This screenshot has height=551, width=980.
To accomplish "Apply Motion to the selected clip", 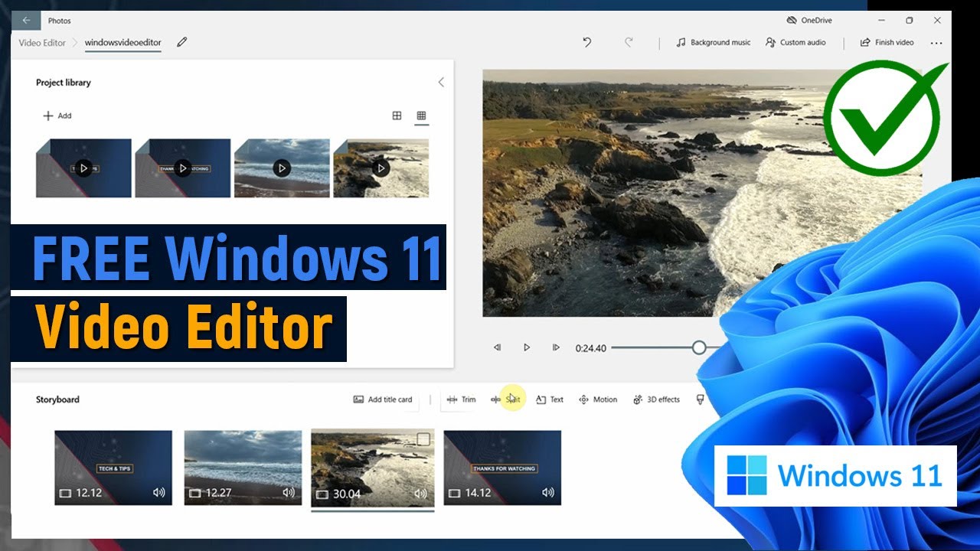I will click(x=598, y=399).
